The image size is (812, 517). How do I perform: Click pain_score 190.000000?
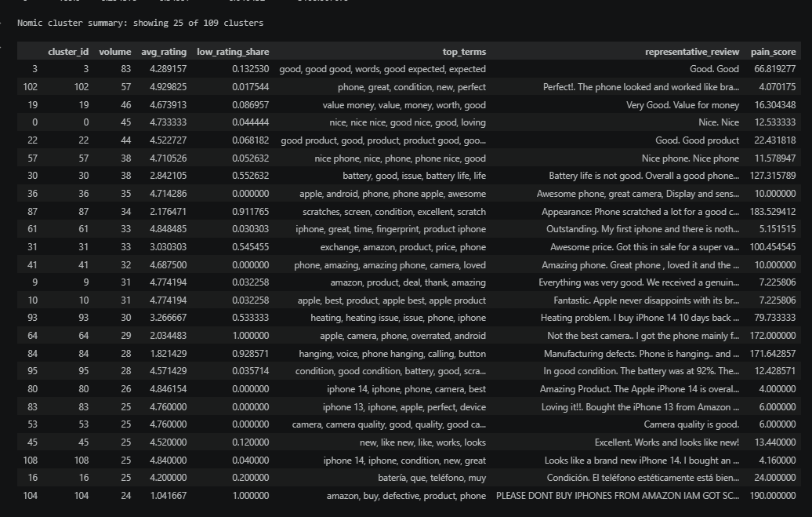[x=773, y=496]
